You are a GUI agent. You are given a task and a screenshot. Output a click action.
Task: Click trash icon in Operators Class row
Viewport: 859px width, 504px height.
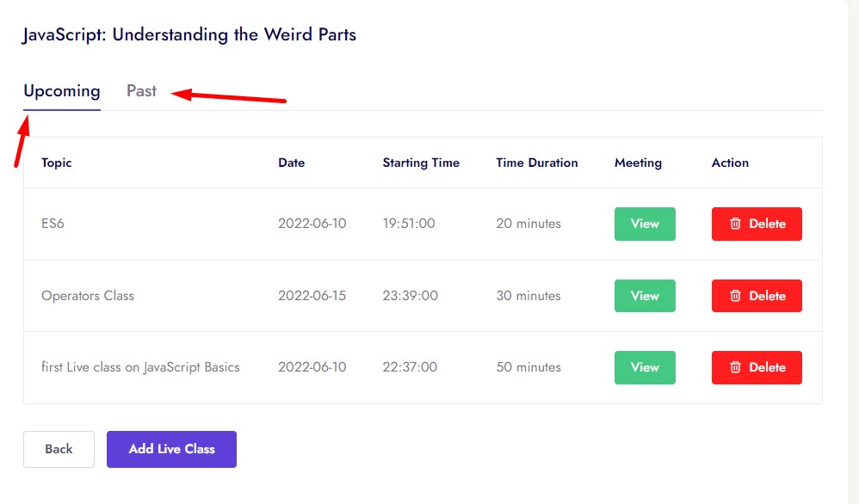coord(735,296)
